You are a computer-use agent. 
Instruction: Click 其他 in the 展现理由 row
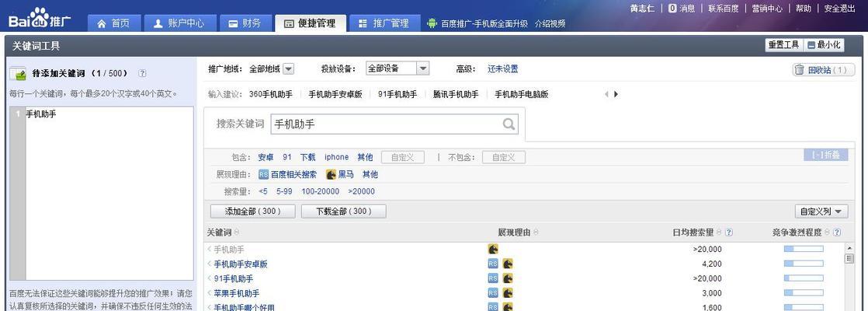coord(370,175)
